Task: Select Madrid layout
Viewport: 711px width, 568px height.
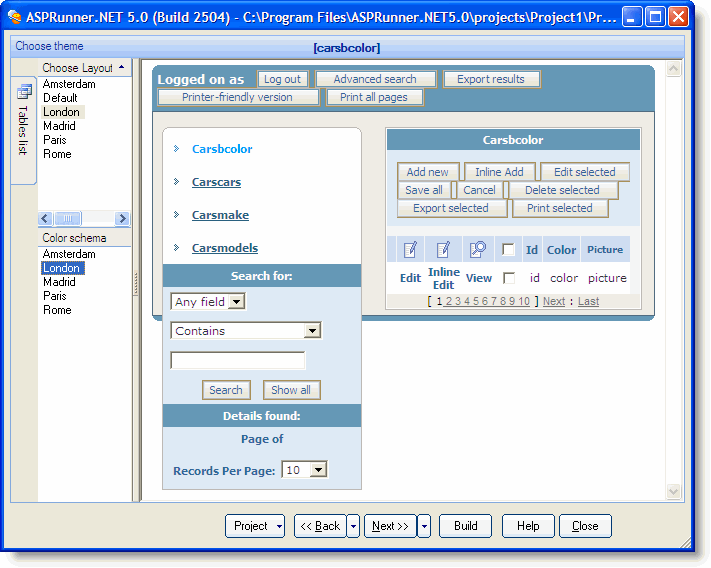Action: [x=59, y=126]
